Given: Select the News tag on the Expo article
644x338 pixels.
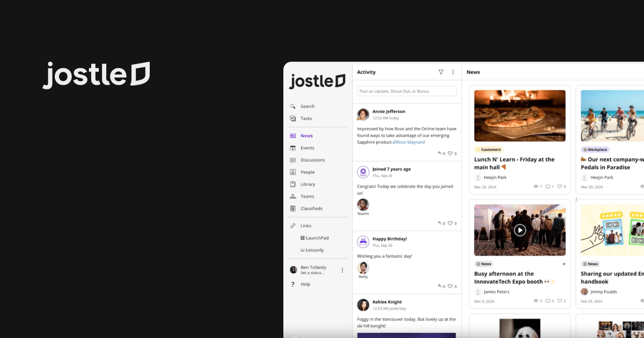Looking at the screenshot, I should click(x=484, y=264).
